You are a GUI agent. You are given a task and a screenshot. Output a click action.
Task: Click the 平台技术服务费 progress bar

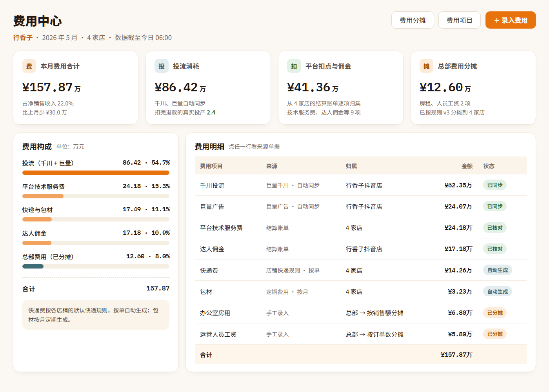96,196
